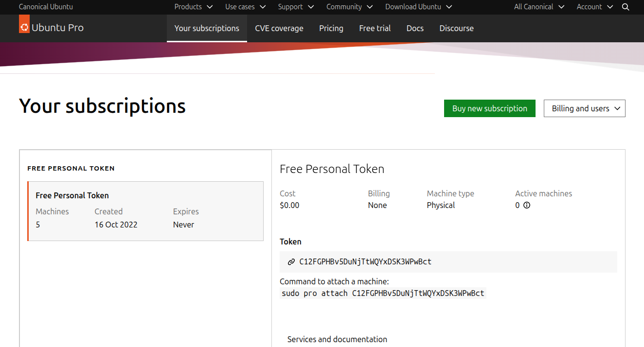Click the link icon beside the token
Screen dimensions: 644x347
pos(291,262)
